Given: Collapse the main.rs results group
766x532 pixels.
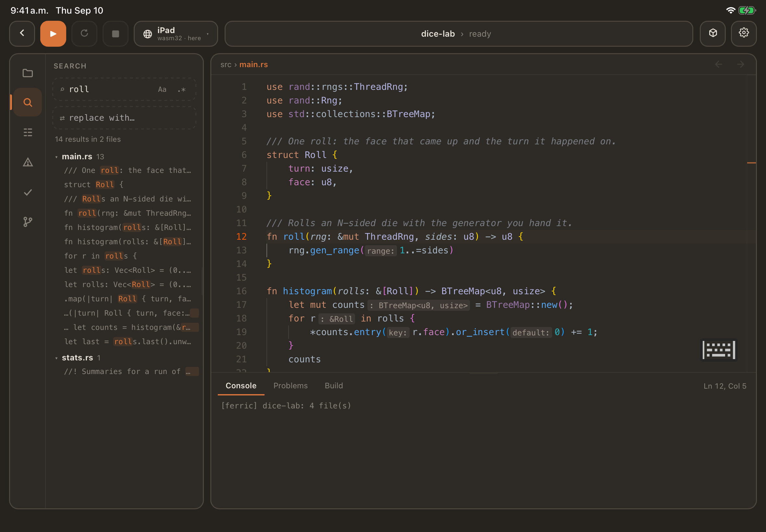Looking at the screenshot, I should [x=56, y=157].
